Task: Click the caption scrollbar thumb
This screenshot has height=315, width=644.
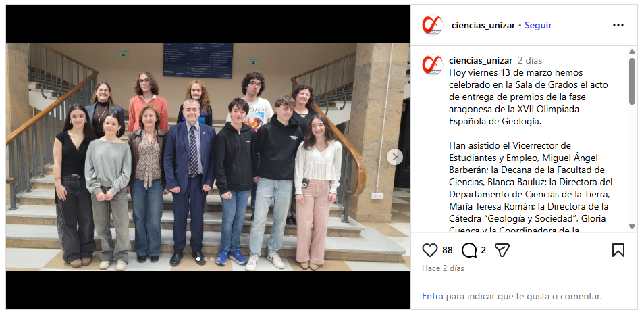Action: 632,81
